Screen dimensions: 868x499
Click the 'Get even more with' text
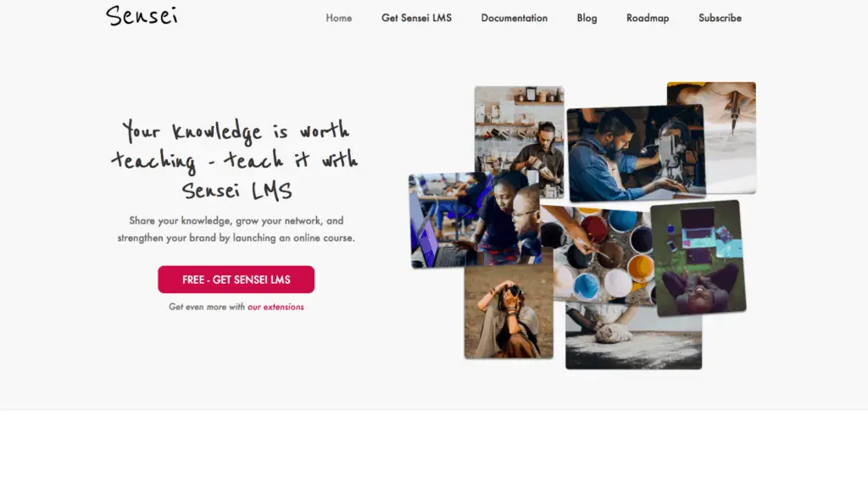coord(207,307)
